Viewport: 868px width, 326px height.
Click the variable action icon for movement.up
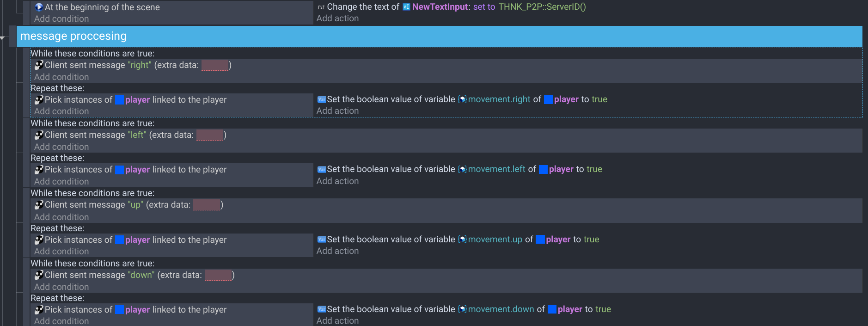[x=321, y=240]
